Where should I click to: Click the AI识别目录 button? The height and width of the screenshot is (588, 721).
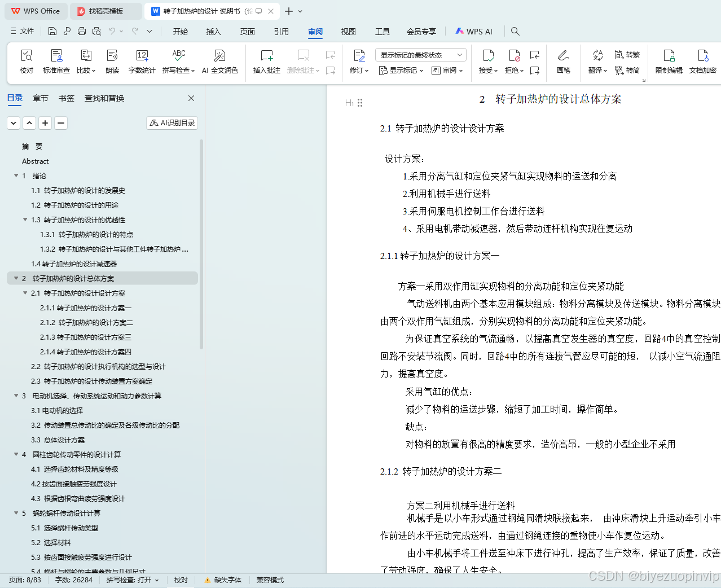[172, 122]
